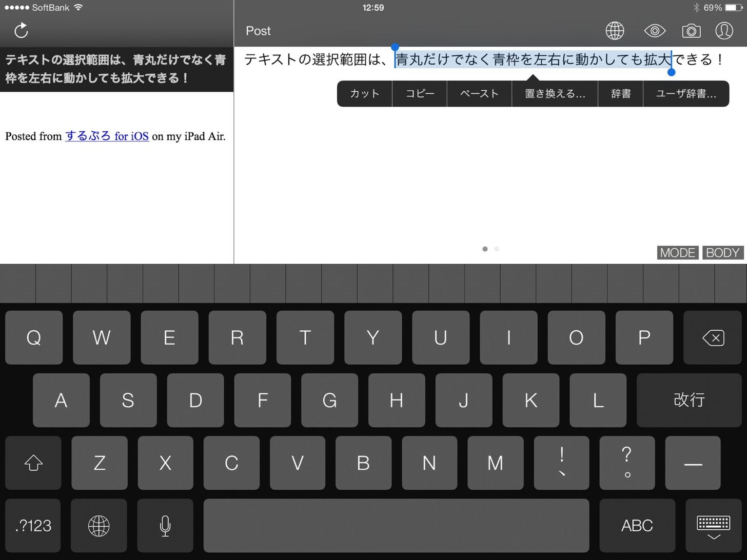The image size is (747, 560).
Task: Start dictation with the microphone key
Action: pyautogui.click(x=165, y=526)
